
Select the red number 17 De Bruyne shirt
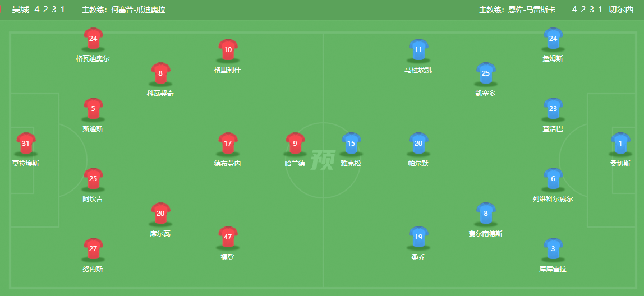(x=228, y=144)
